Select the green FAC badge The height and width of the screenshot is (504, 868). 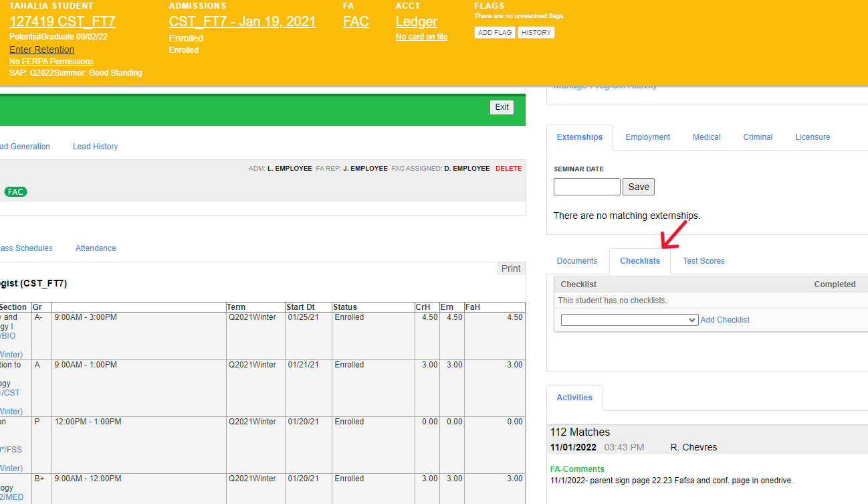[x=15, y=192]
